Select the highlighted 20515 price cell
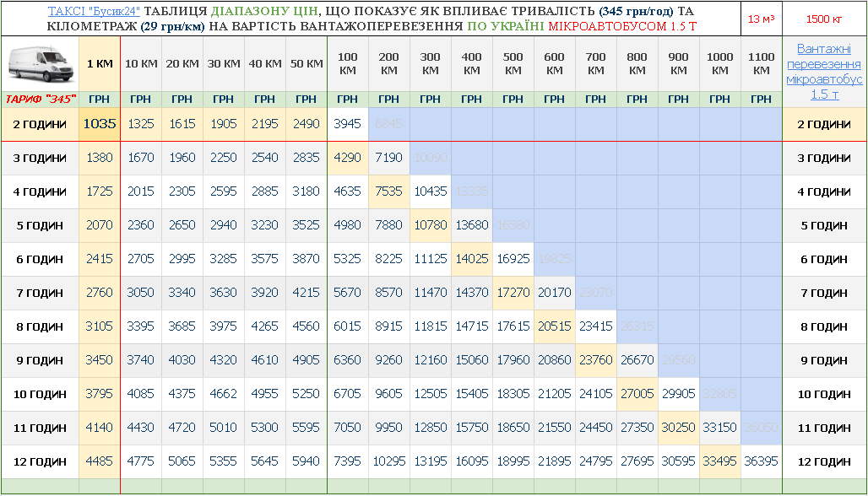Image resolution: width=868 pixels, height=496 pixels. coord(554,326)
